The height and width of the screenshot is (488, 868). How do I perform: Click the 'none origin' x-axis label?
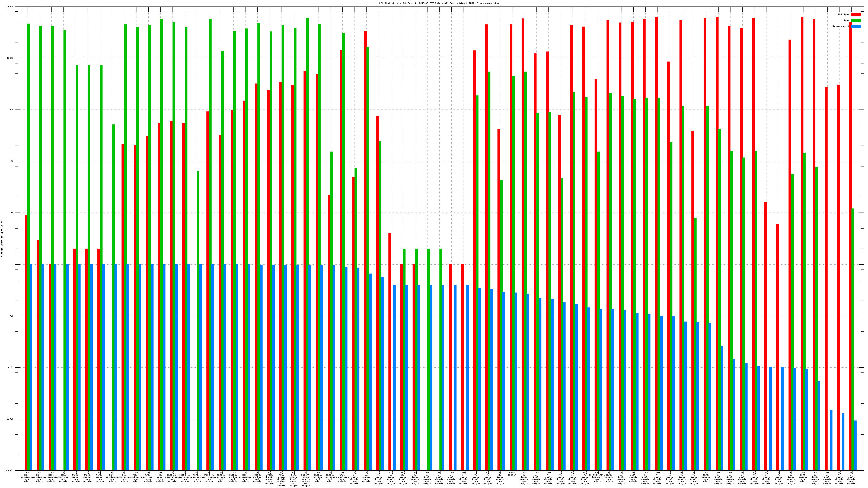[512, 474]
